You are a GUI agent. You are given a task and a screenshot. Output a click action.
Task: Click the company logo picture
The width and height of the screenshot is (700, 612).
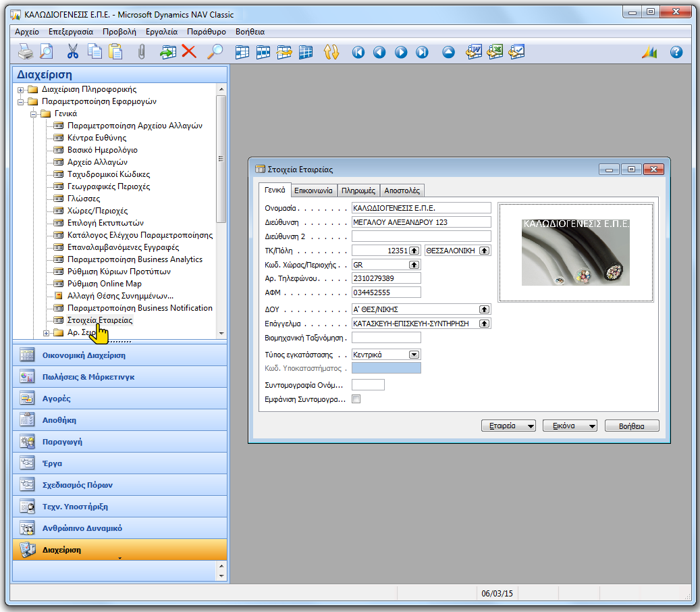575,253
